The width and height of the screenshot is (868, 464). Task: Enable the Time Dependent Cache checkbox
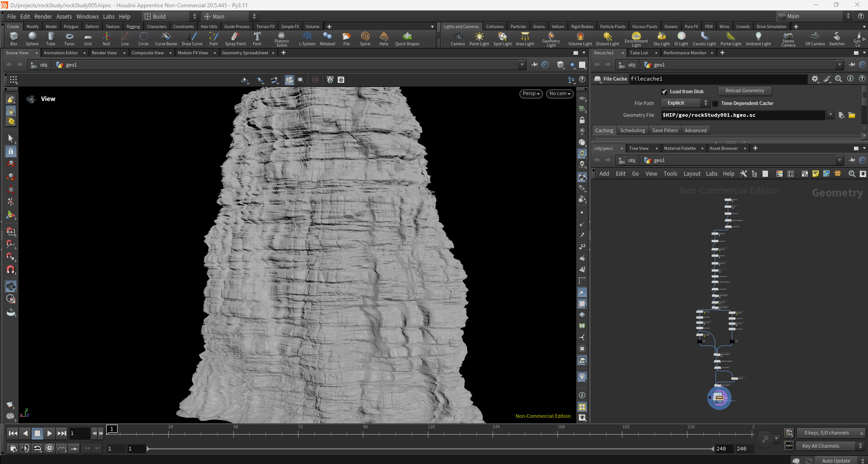[715, 103]
